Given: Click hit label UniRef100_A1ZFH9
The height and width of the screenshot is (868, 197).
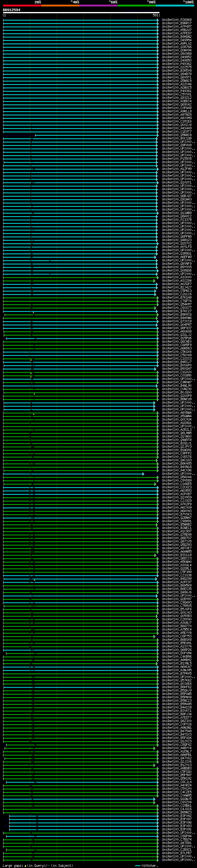Looking at the screenshot, I should (x=177, y=169).
